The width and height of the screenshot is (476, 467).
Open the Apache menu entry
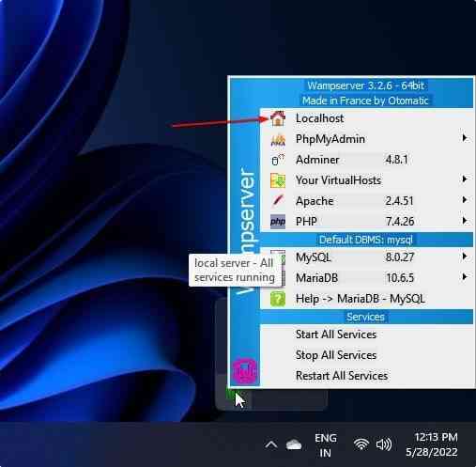(x=366, y=201)
